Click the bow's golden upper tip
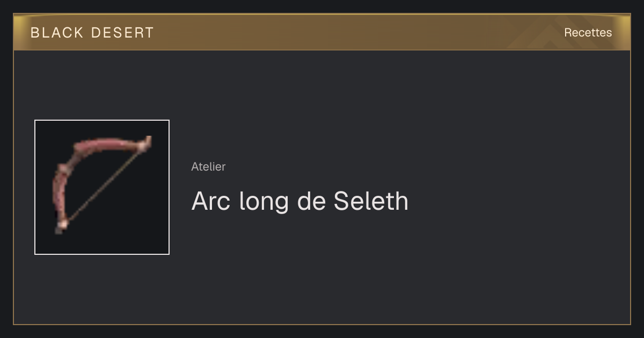The width and height of the screenshot is (644, 338). pyautogui.click(x=146, y=143)
